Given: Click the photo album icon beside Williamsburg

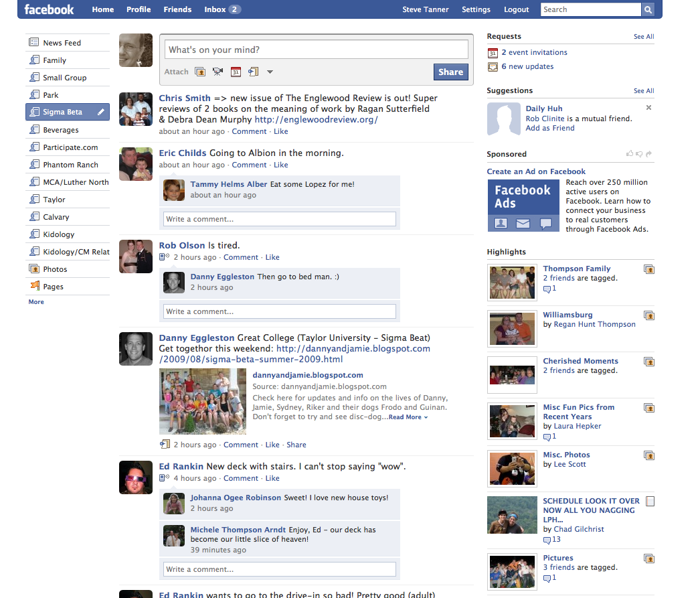Looking at the screenshot, I should click(649, 315).
